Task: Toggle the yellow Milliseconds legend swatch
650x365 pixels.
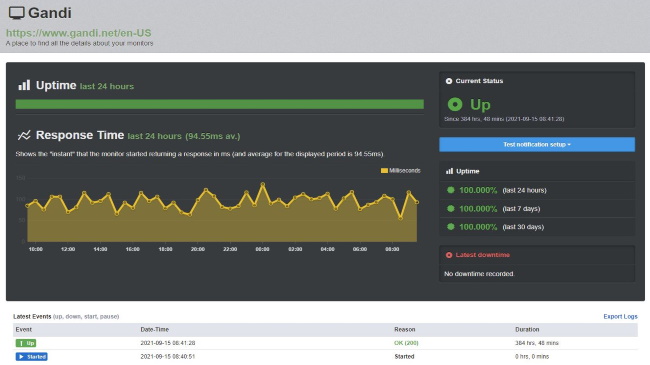Action: [384, 170]
